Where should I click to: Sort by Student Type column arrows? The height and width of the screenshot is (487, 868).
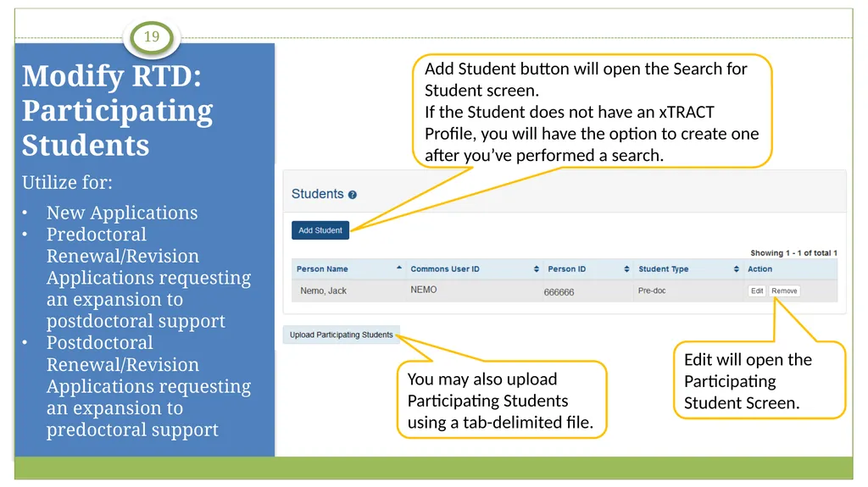click(x=736, y=269)
